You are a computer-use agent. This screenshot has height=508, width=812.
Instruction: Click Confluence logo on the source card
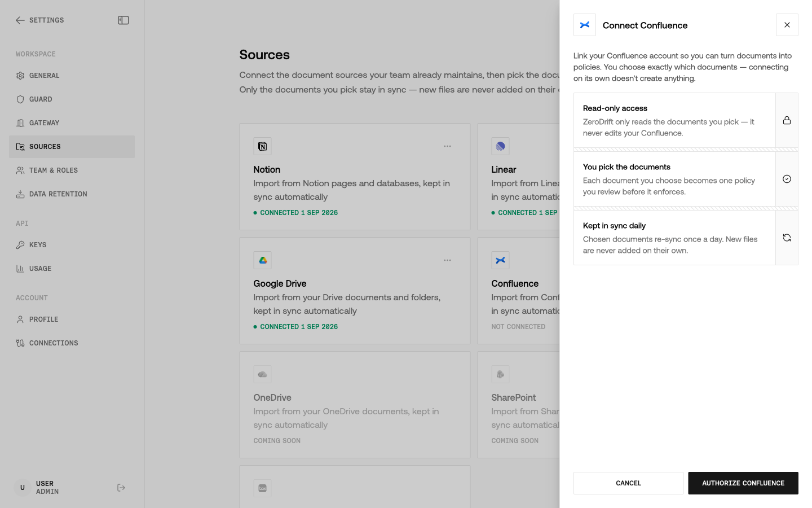point(500,260)
